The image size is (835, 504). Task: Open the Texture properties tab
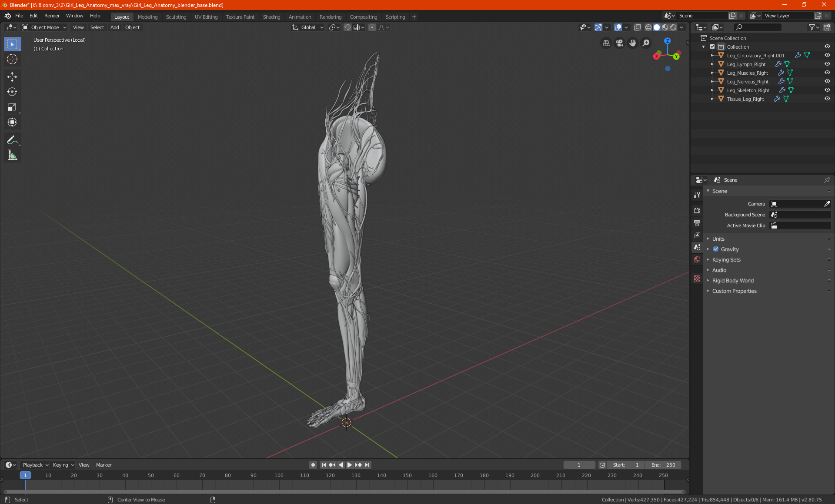click(697, 279)
